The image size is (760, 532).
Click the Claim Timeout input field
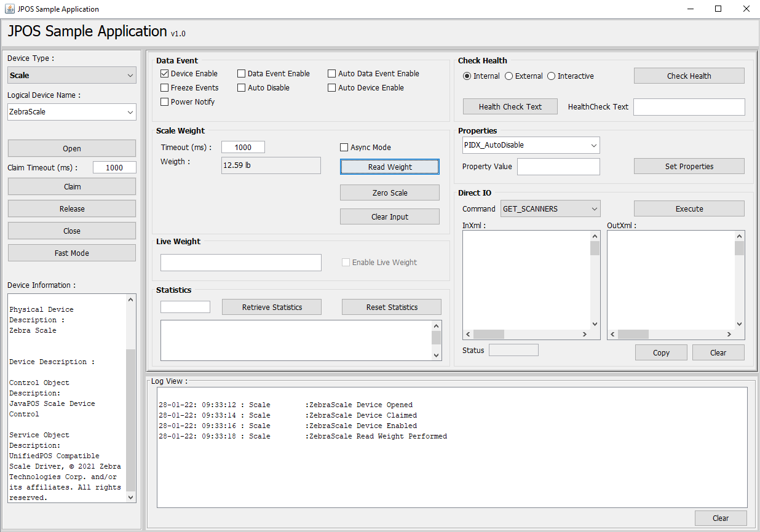coord(114,168)
